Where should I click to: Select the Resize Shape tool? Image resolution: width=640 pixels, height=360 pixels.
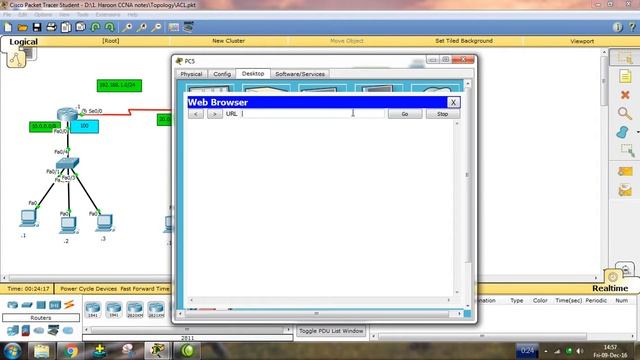click(x=627, y=151)
